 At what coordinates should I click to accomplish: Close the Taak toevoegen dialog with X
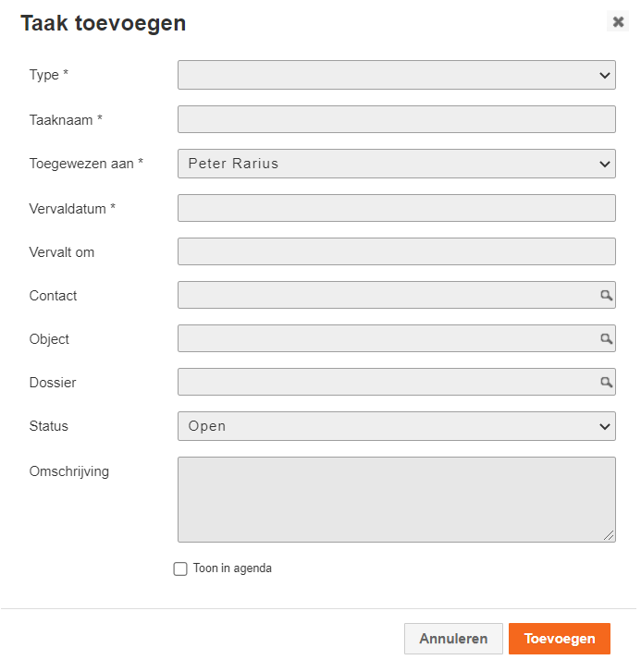[x=618, y=21]
